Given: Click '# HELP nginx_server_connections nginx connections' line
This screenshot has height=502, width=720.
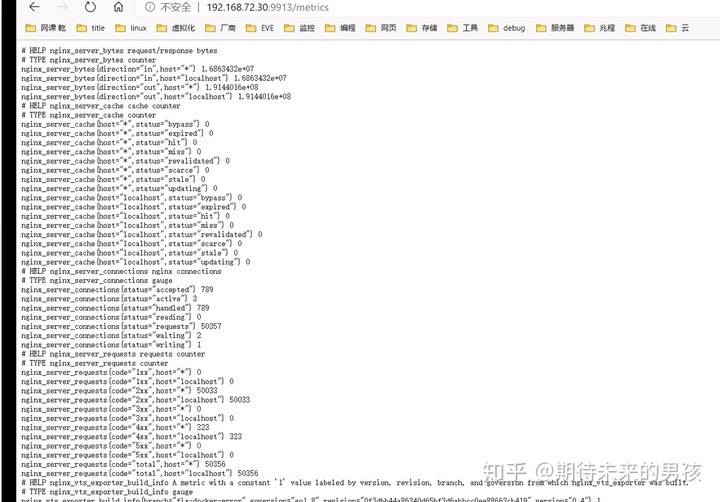Looking at the screenshot, I should [x=121, y=271].
